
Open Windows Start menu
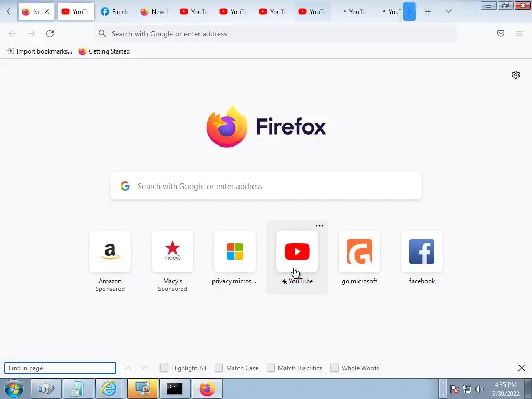(x=14, y=389)
